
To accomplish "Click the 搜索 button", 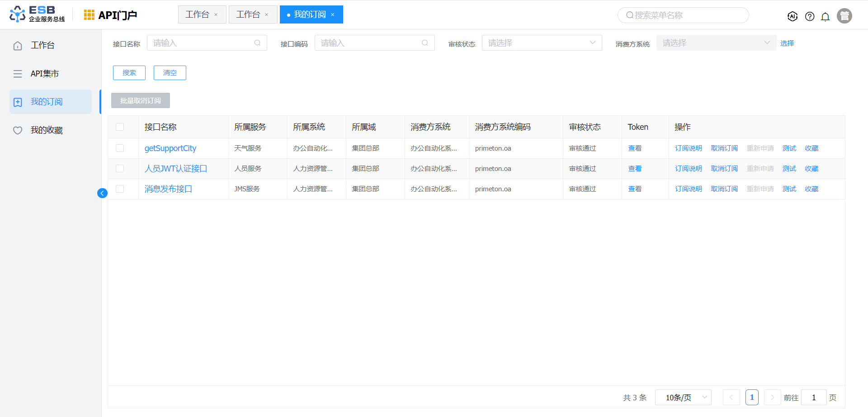I will point(129,73).
